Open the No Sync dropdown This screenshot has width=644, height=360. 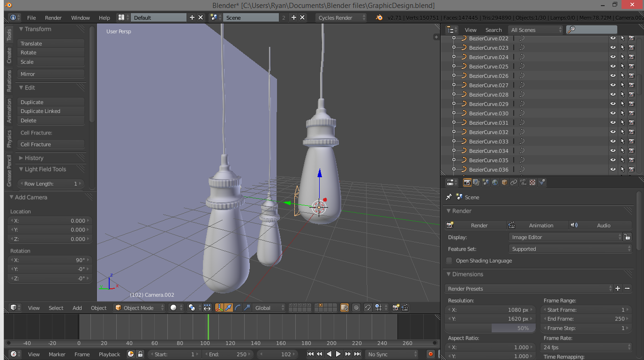pyautogui.click(x=392, y=354)
